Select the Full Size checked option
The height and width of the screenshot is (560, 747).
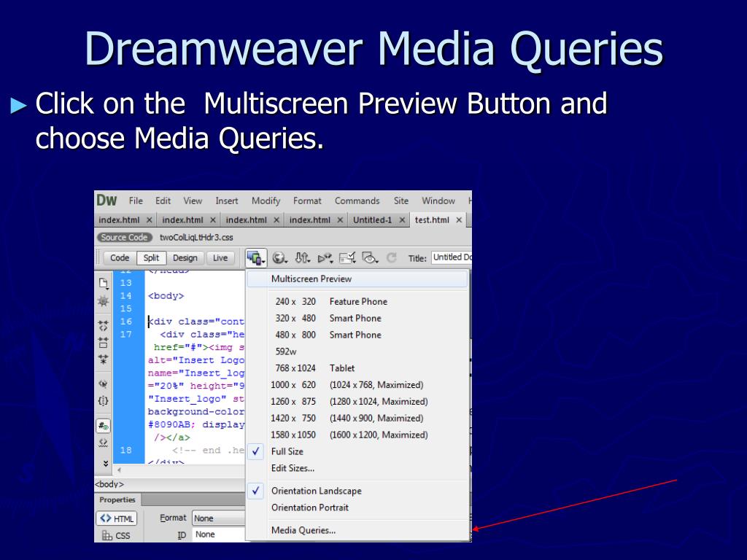(357, 451)
